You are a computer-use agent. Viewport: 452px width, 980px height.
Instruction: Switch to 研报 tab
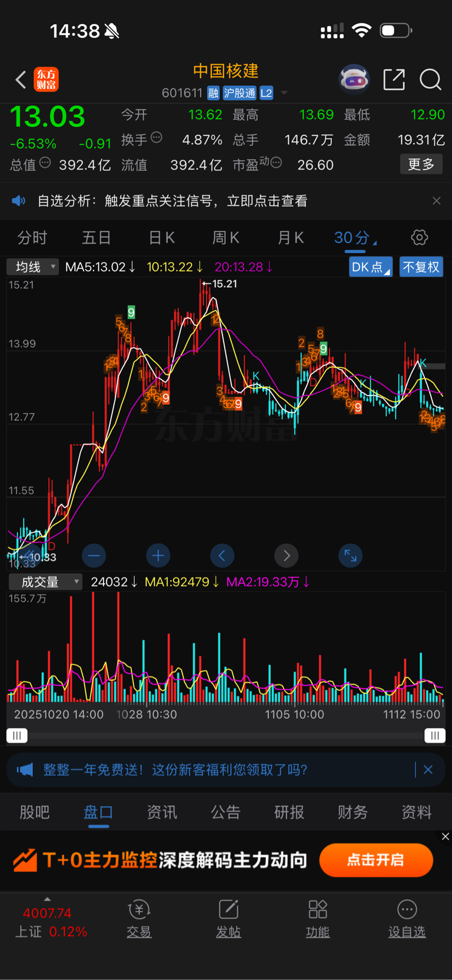click(x=289, y=812)
